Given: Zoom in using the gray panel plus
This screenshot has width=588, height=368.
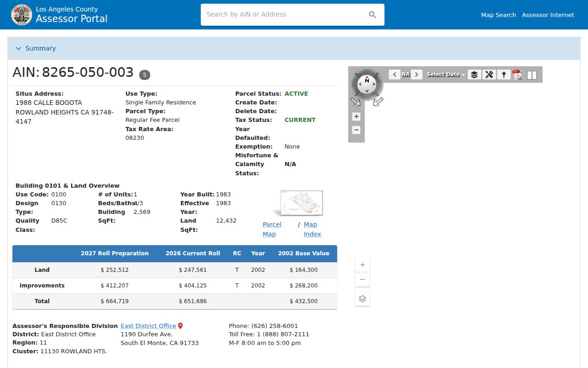Looking at the screenshot, I should [x=356, y=116].
